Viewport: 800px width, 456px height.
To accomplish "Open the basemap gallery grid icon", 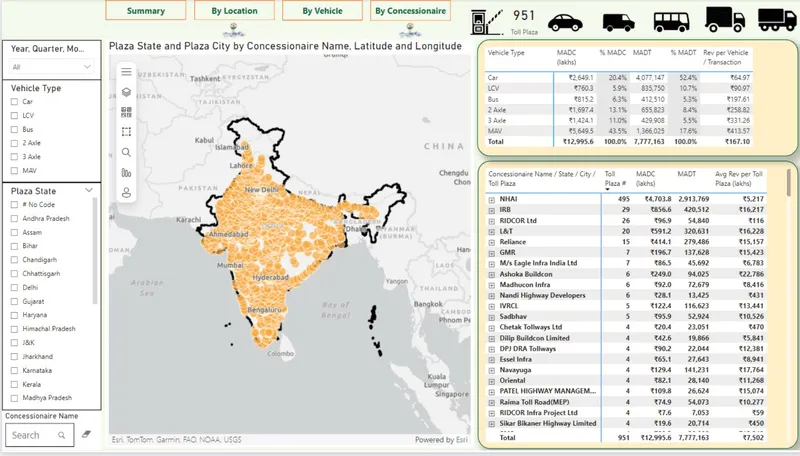I will 127,112.
